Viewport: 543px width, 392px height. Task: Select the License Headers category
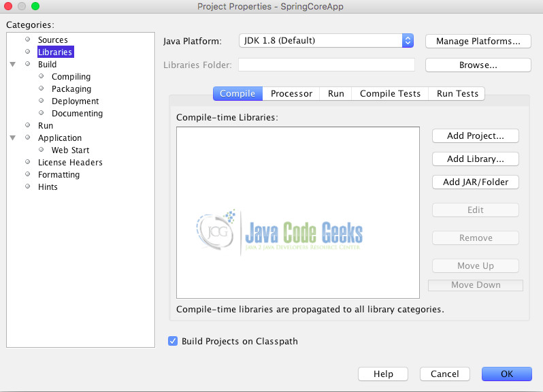pyautogui.click(x=70, y=163)
